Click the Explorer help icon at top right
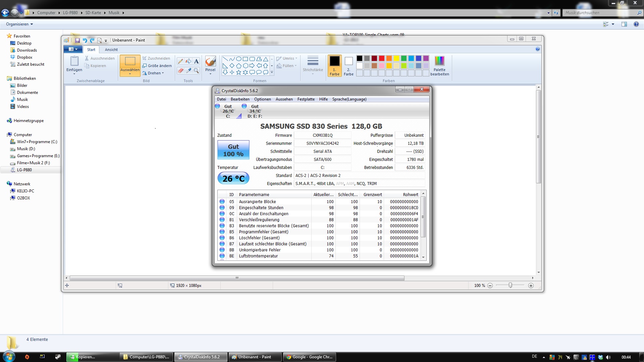Screen dimensions: 644x362 636,24
